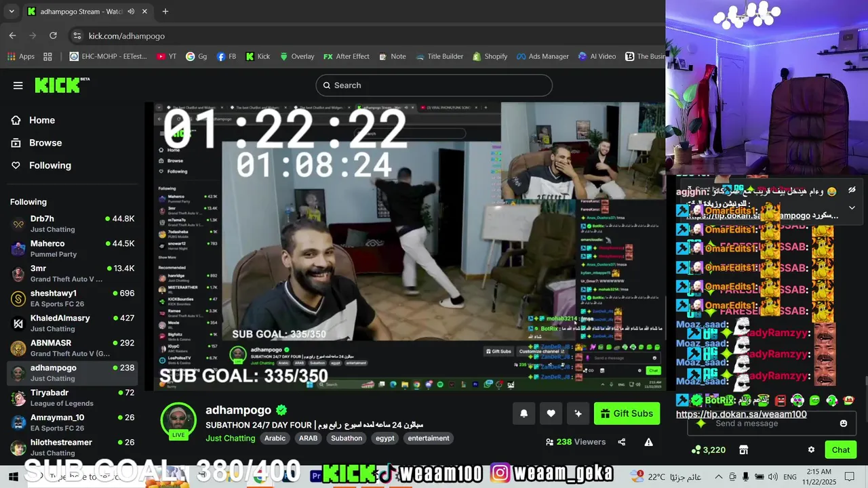Viewport: 868px width, 488px height.
Task: Open the Gg Google bookmark
Action: coord(197,56)
